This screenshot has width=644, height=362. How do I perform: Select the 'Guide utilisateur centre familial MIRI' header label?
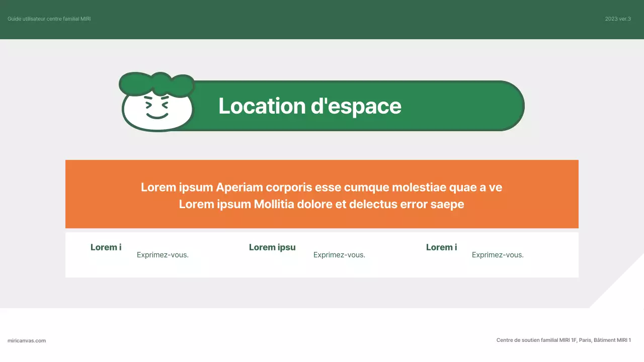click(x=49, y=19)
